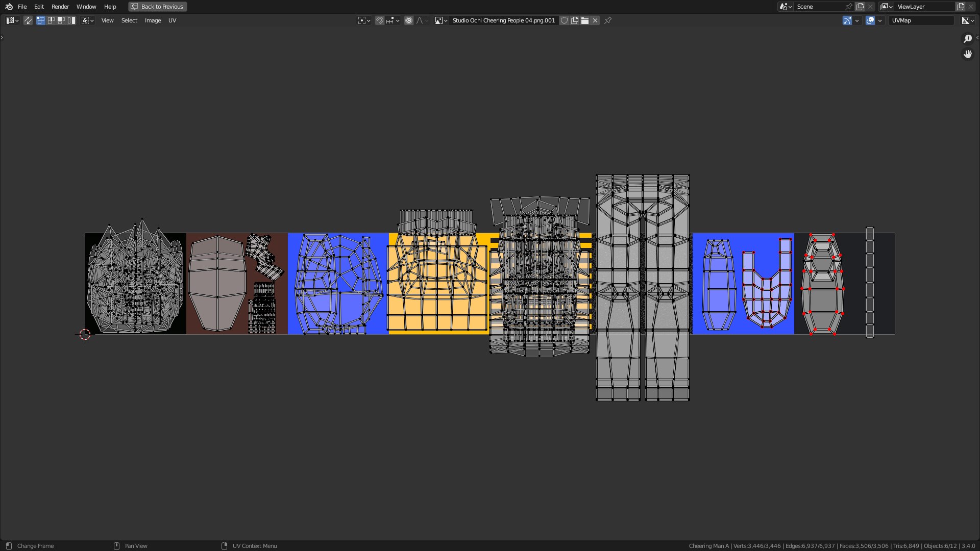Open image file with folder icon
Image resolution: width=980 pixels, height=551 pixels.
(x=585, y=20)
